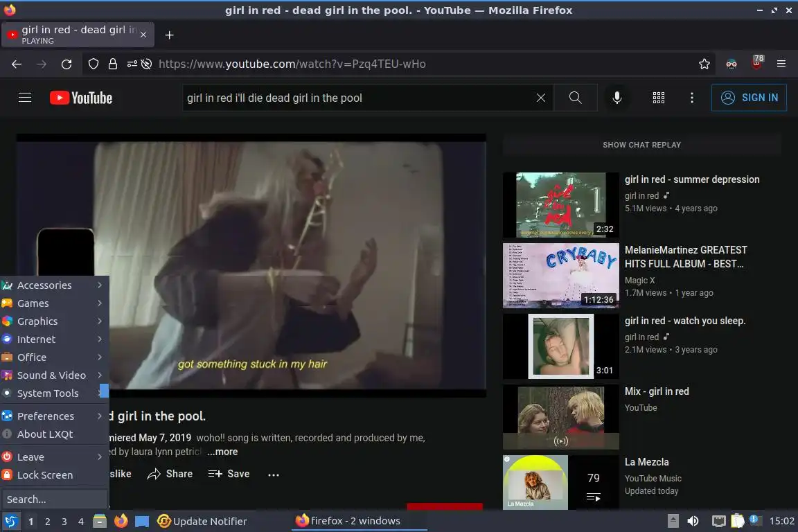Share the video

coord(170,475)
